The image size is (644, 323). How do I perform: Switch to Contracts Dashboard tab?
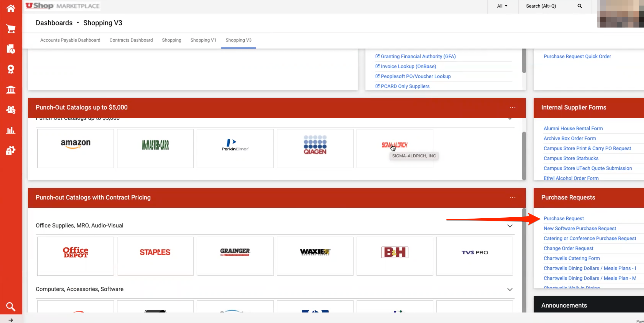point(131,40)
